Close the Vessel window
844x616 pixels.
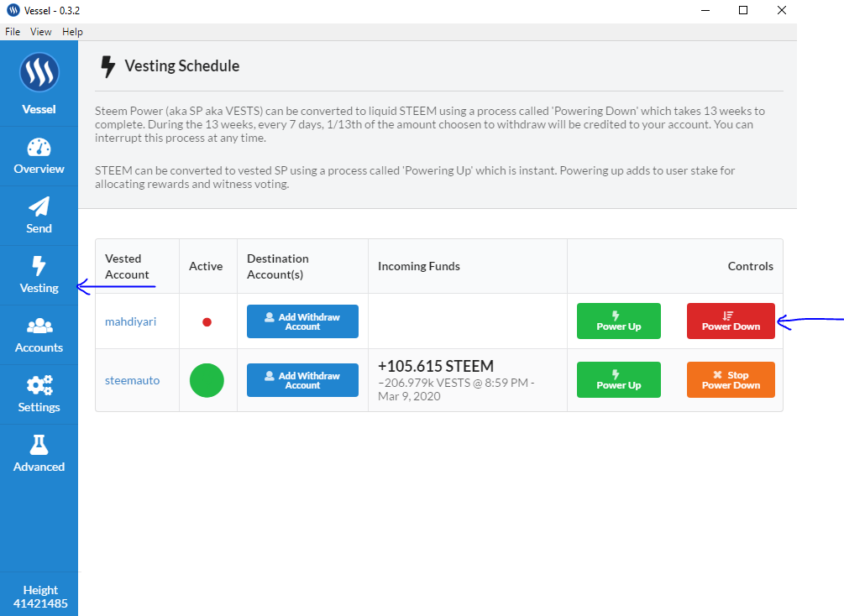tap(782, 10)
